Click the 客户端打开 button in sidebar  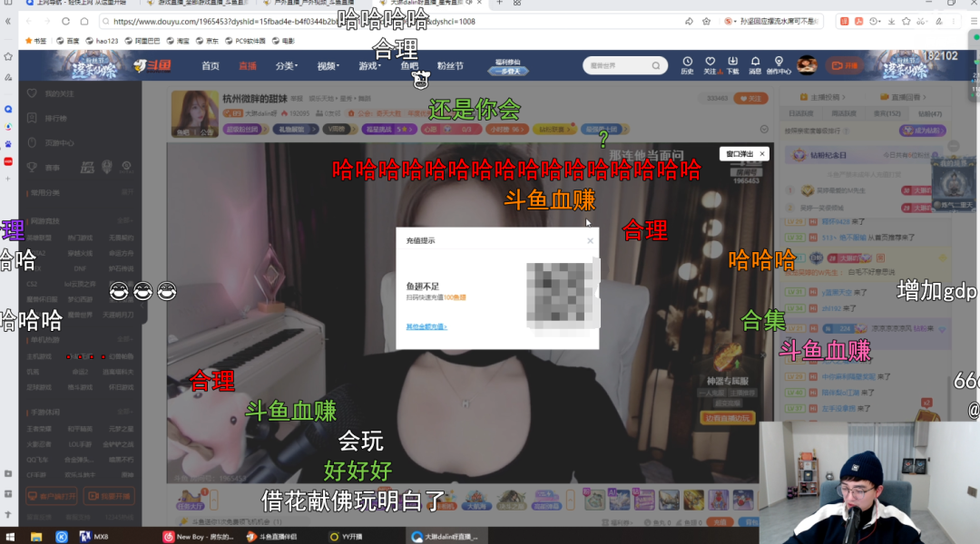pos(52,496)
